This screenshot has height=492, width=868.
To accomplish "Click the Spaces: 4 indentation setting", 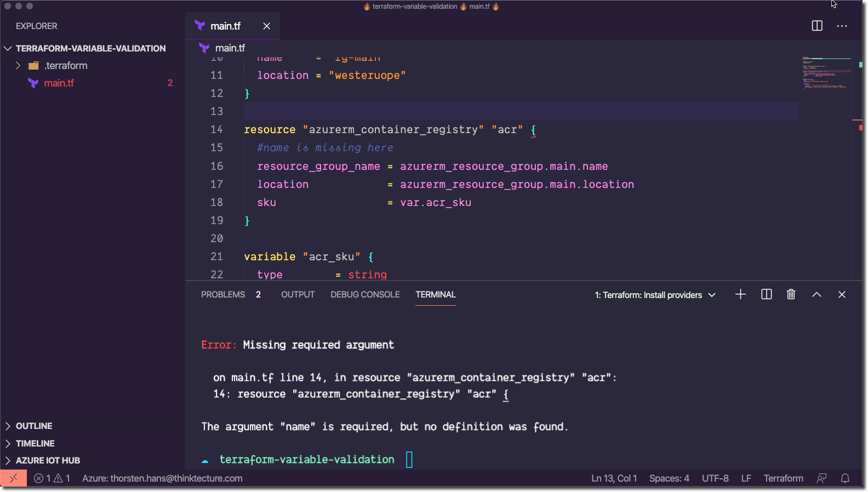I will 669,478.
